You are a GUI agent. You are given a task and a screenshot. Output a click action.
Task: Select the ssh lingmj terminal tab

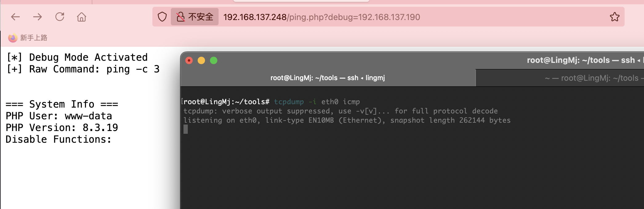(328, 78)
